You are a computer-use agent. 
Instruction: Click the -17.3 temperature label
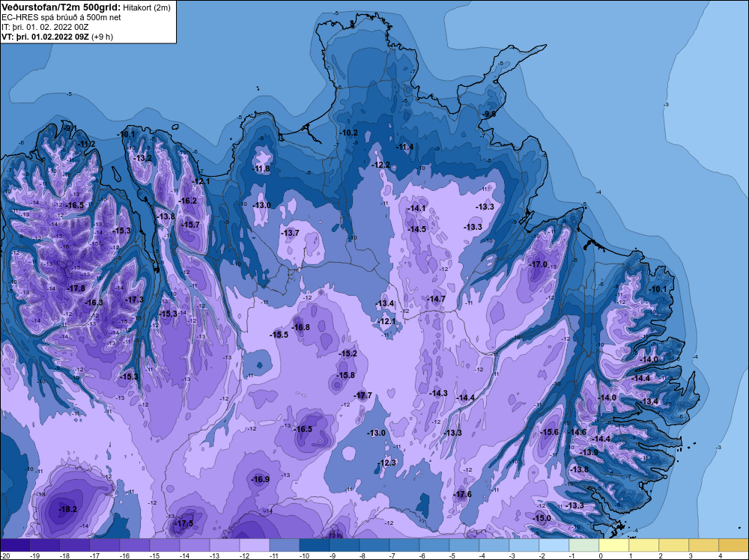(x=134, y=299)
